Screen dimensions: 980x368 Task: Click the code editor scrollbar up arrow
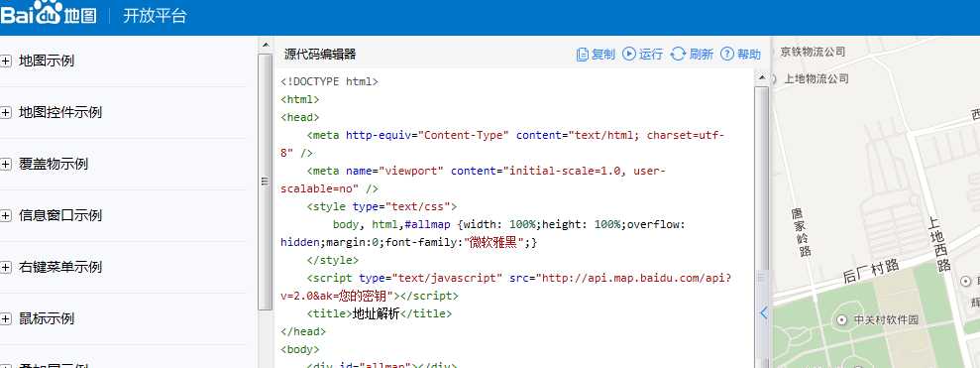point(761,77)
